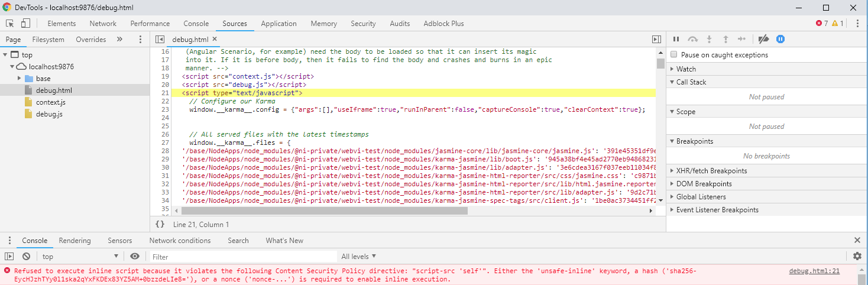The width and height of the screenshot is (868, 285).
Task: Switch navigator to Overrides tab
Action: click(x=91, y=40)
